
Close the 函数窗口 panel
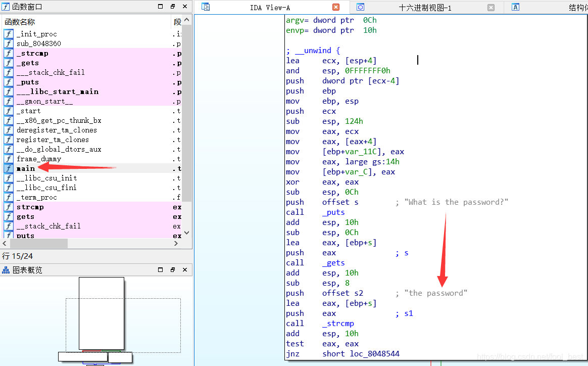(185, 7)
